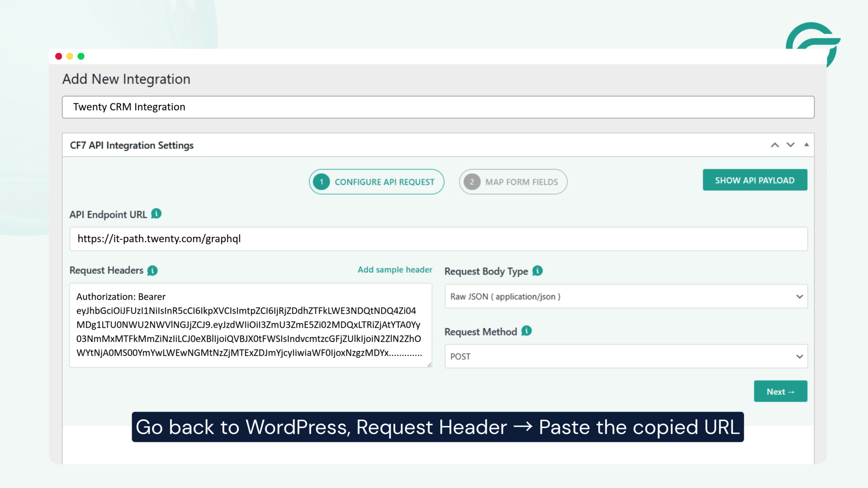Click the Add New Integration heading
This screenshot has height=488, width=868.
(x=126, y=79)
